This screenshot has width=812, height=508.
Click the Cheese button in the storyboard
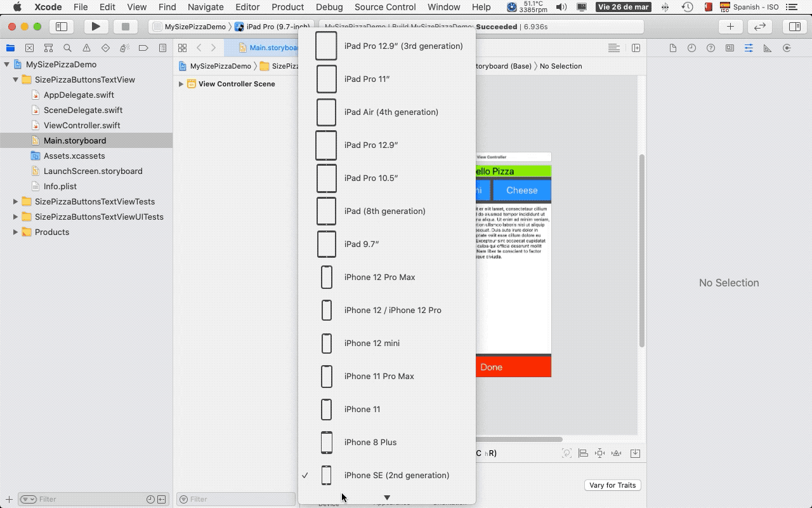(x=521, y=190)
